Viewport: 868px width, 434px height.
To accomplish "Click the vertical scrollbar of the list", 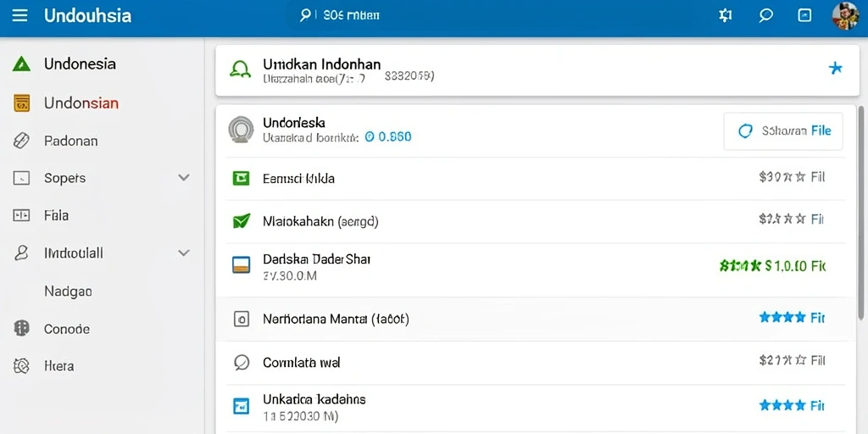I will pos(861,213).
